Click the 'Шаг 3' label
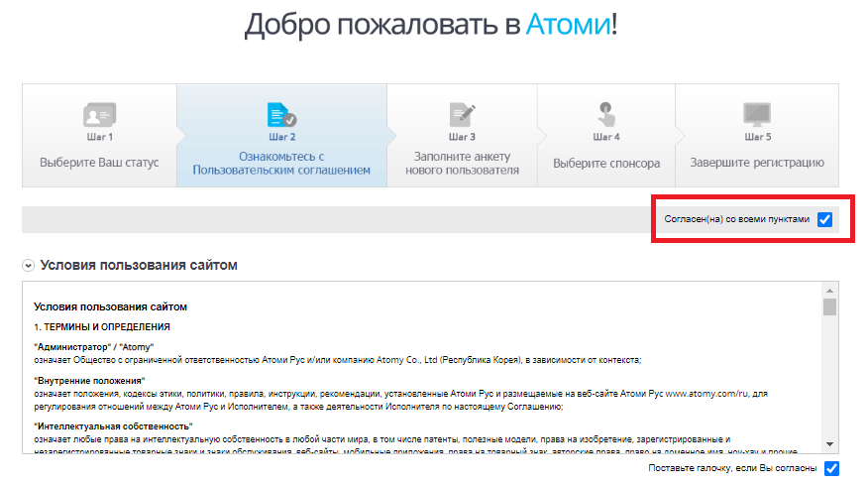 click(462, 137)
